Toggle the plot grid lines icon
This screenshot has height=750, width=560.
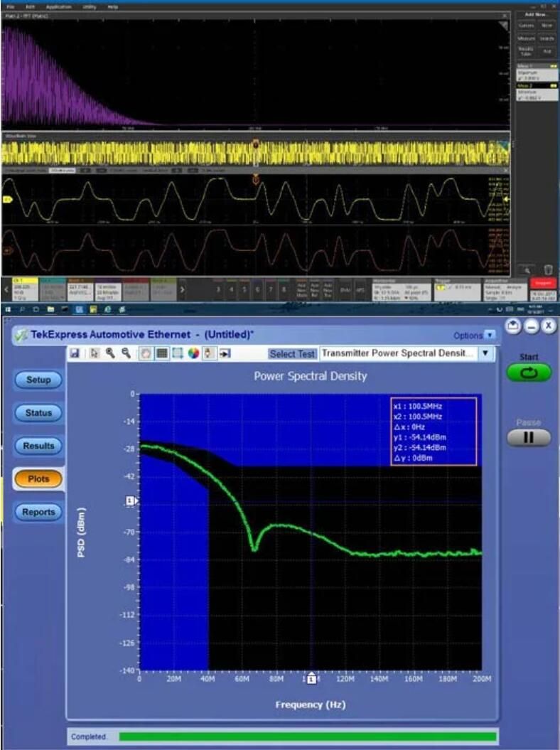161,353
